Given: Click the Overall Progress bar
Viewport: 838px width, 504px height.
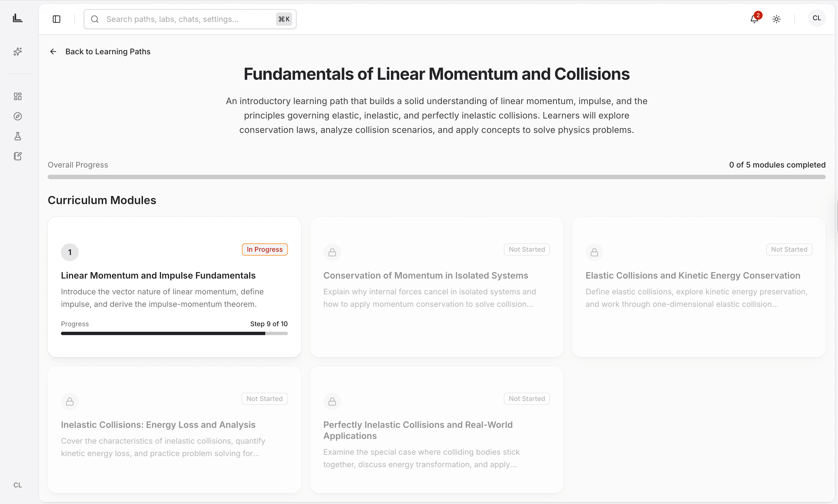Looking at the screenshot, I should (436, 177).
